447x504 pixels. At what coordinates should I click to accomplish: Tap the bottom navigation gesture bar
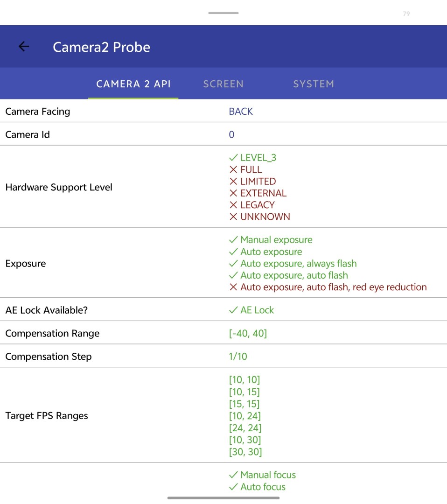point(223,498)
